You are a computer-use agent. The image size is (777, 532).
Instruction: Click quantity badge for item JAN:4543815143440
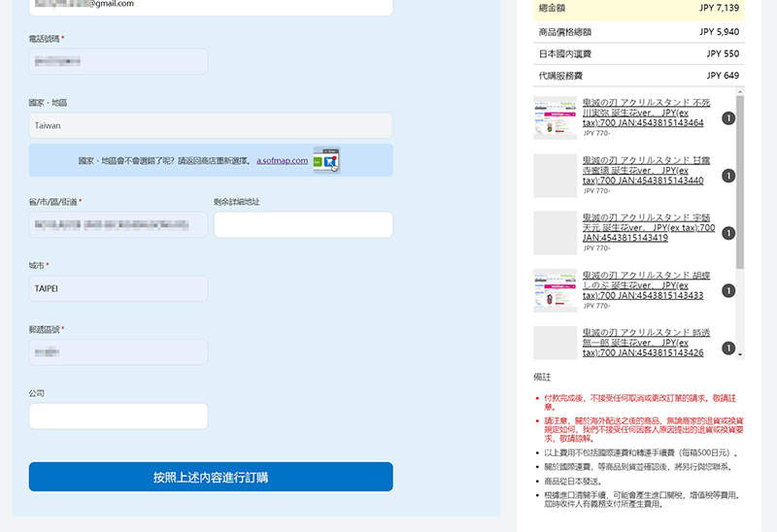tap(727, 176)
